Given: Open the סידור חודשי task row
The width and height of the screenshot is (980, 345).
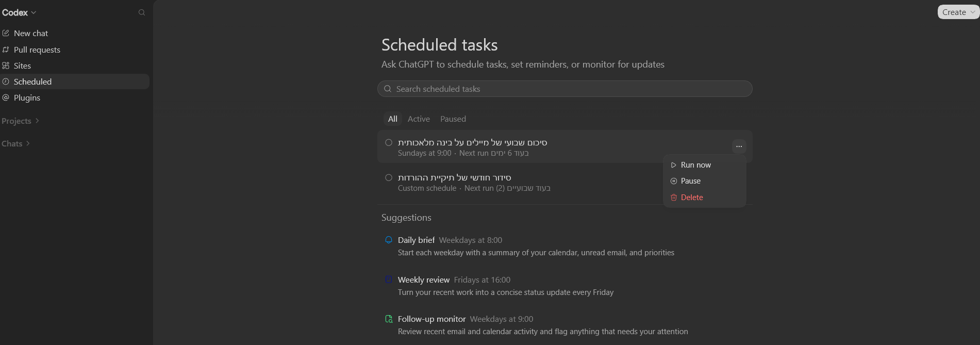Looking at the screenshot, I should coord(565,183).
